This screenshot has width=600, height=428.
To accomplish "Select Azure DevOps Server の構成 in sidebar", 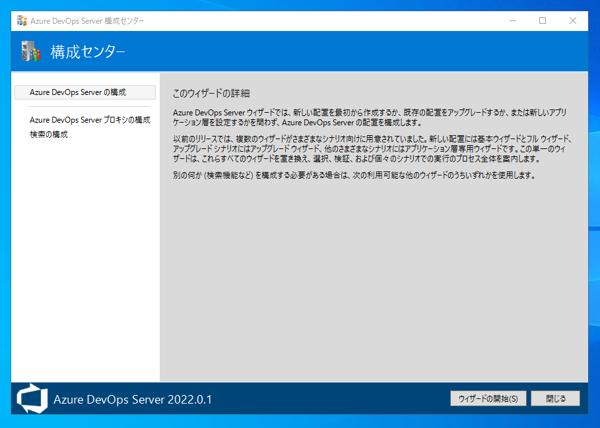I will point(85,92).
